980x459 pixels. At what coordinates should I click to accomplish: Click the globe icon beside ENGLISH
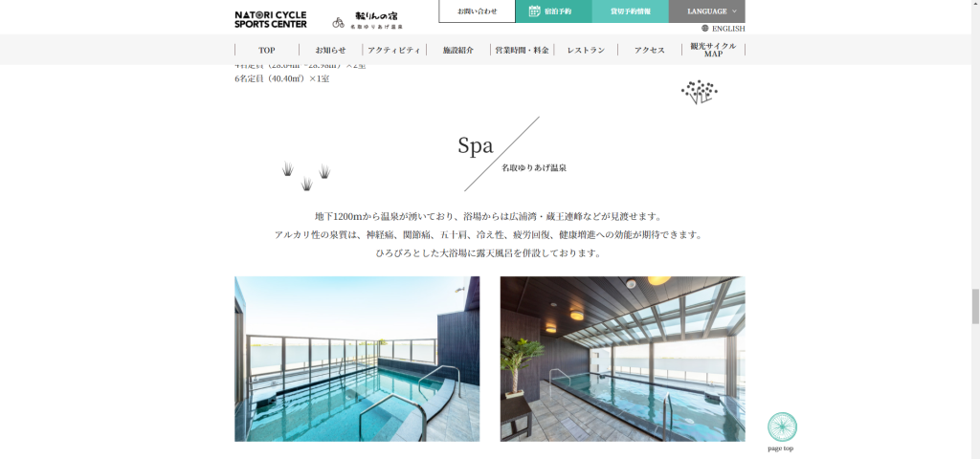pos(705,28)
